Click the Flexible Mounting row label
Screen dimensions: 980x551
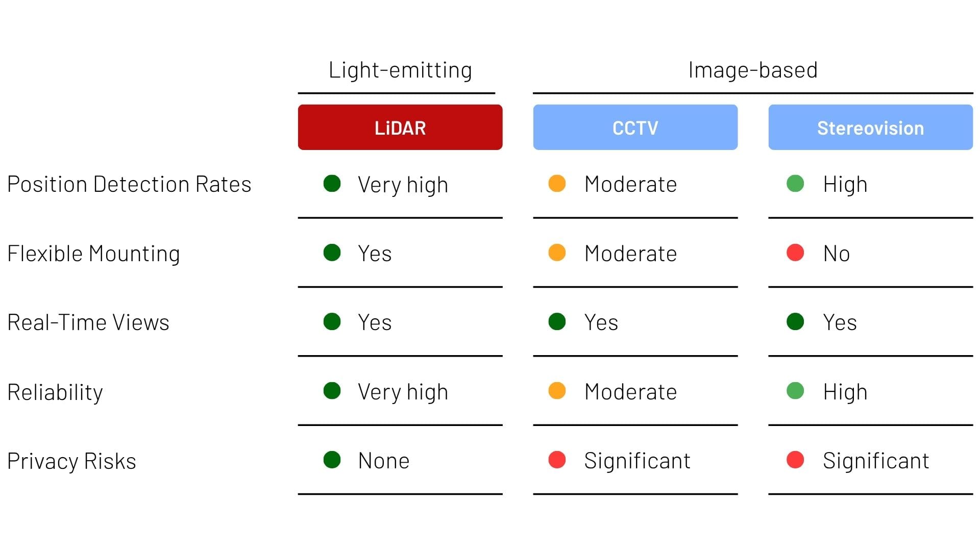click(x=93, y=254)
